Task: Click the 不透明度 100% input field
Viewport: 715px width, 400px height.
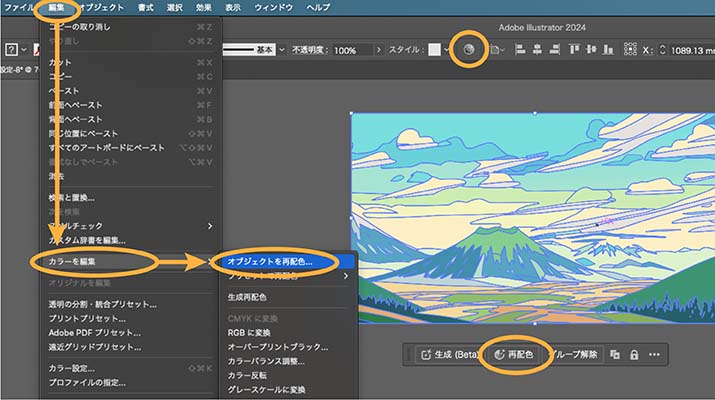Action: pos(352,50)
